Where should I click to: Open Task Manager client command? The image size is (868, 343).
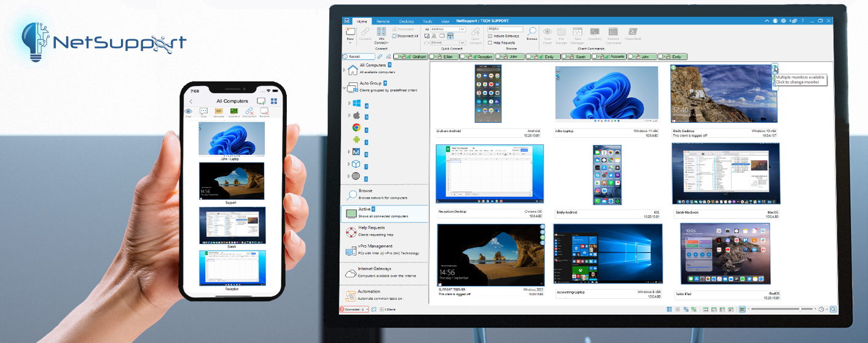pyautogui.click(x=578, y=35)
